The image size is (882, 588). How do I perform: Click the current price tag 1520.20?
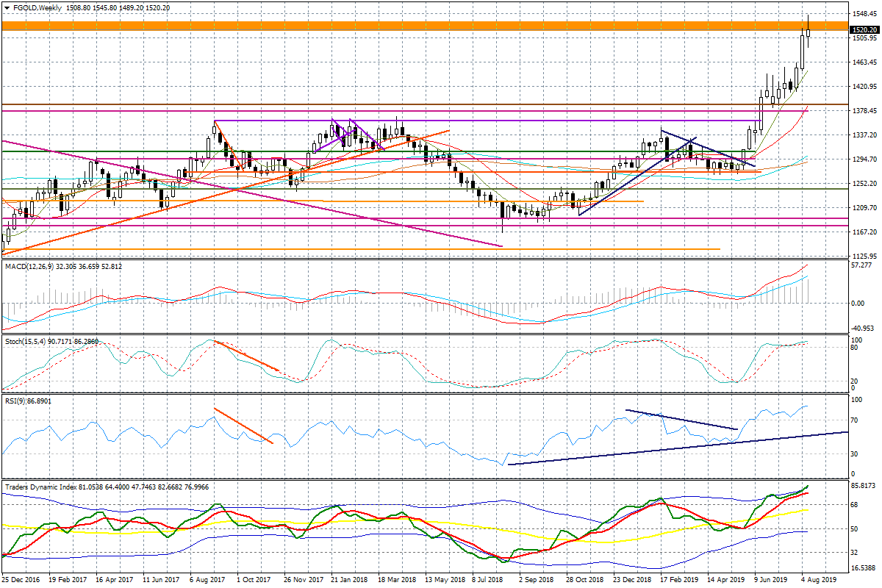coord(864,29)
